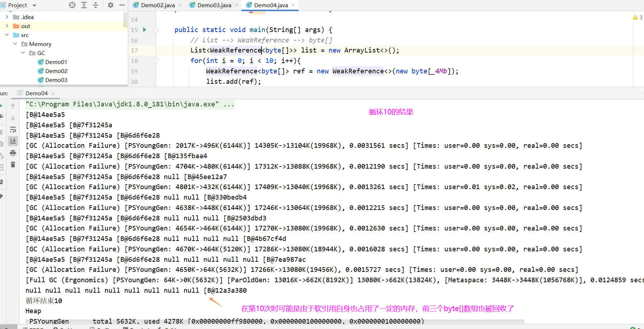This screenshot has width=644, height=329.
Task: Run main method from gutter arrow
Action: point(145,29)
